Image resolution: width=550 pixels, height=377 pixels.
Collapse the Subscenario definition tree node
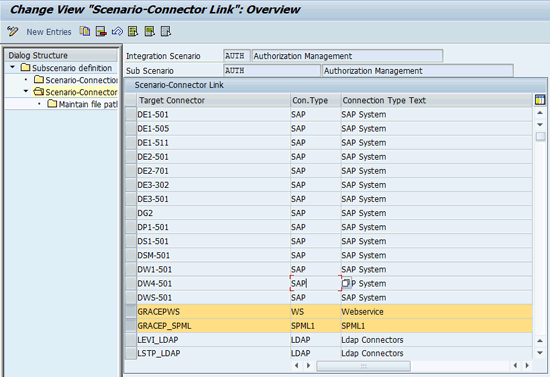13,67
